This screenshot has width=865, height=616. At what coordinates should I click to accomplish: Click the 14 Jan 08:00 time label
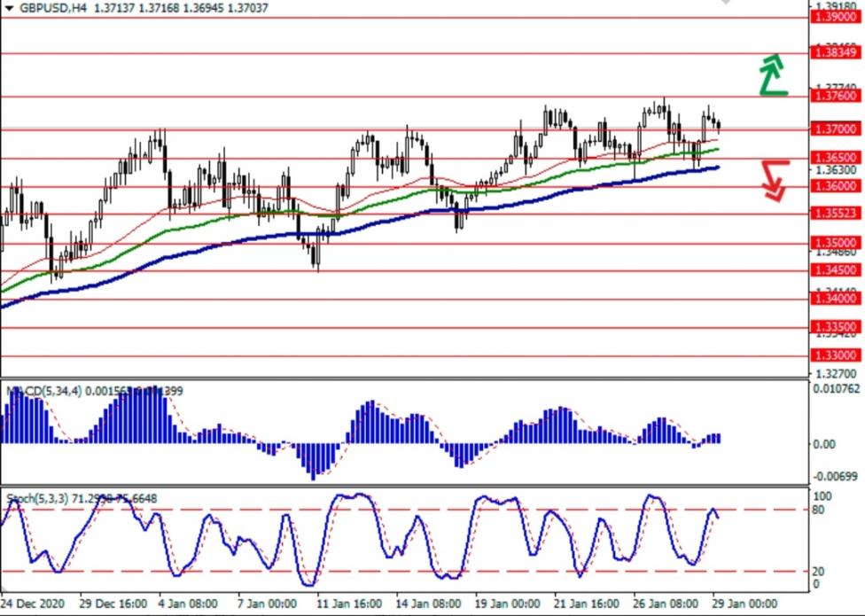click(428, 604)
